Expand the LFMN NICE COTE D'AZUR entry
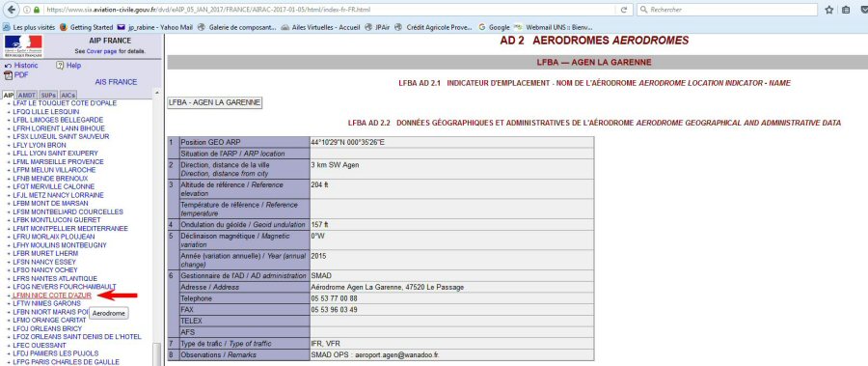 click(x=9, y=296)
